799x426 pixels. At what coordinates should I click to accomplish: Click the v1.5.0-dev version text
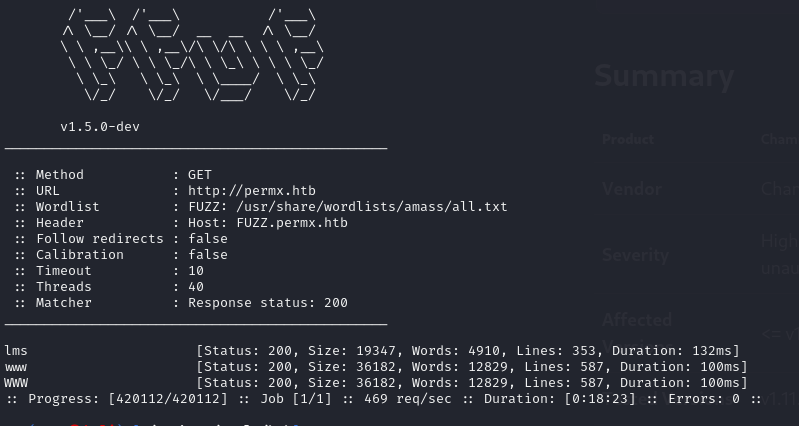(104, 127)
